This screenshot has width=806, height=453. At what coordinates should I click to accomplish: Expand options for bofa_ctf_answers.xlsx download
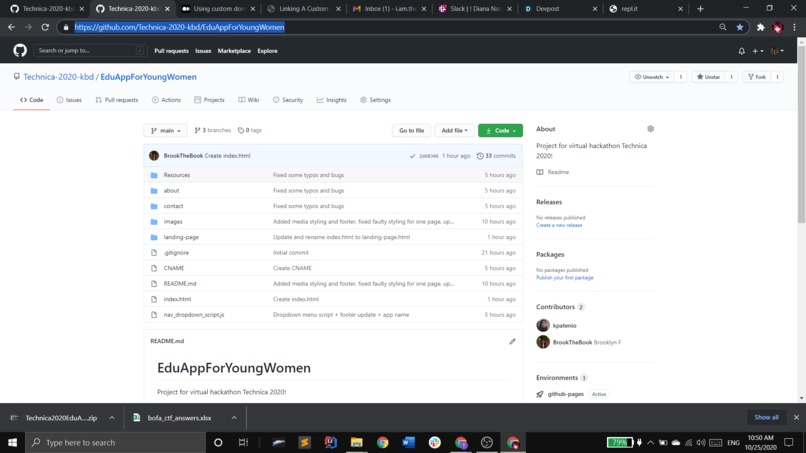coord(234,418)
